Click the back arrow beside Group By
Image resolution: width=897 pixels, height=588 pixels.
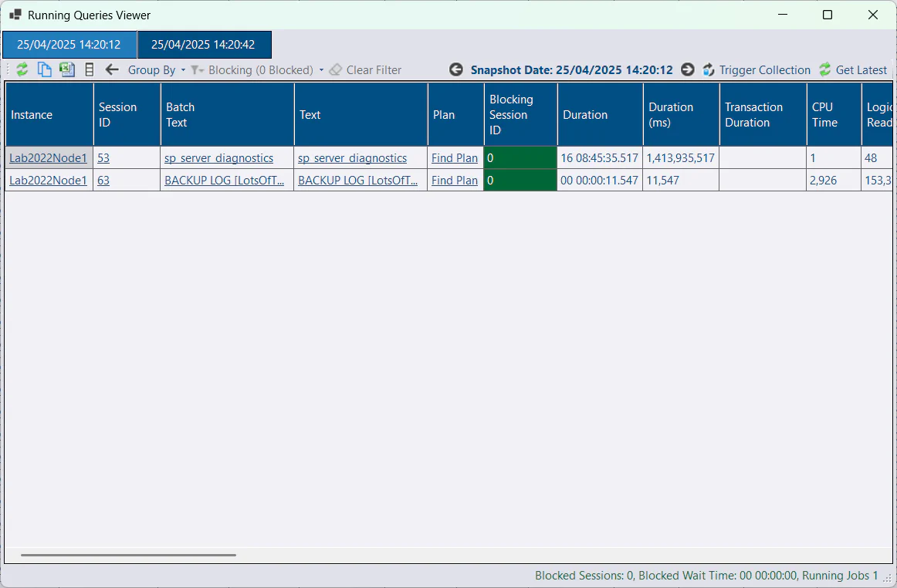(x=112, y=69)
